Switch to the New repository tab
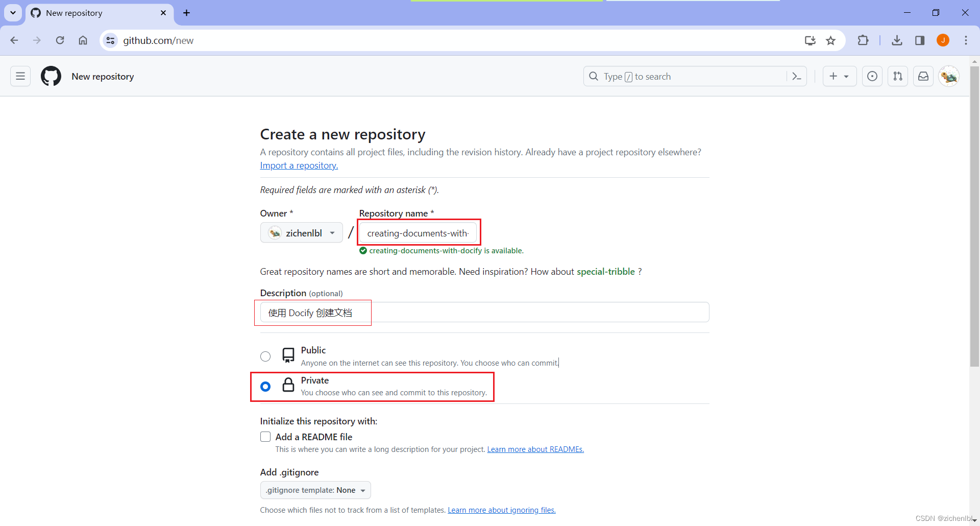 (x=100, y=13)
